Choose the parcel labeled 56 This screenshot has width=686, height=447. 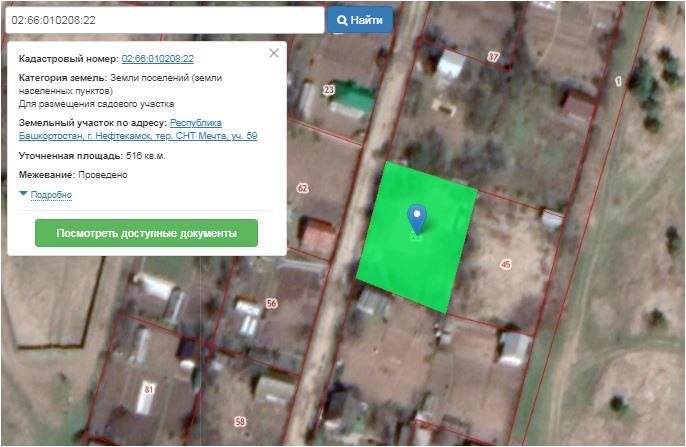[271, 303]
